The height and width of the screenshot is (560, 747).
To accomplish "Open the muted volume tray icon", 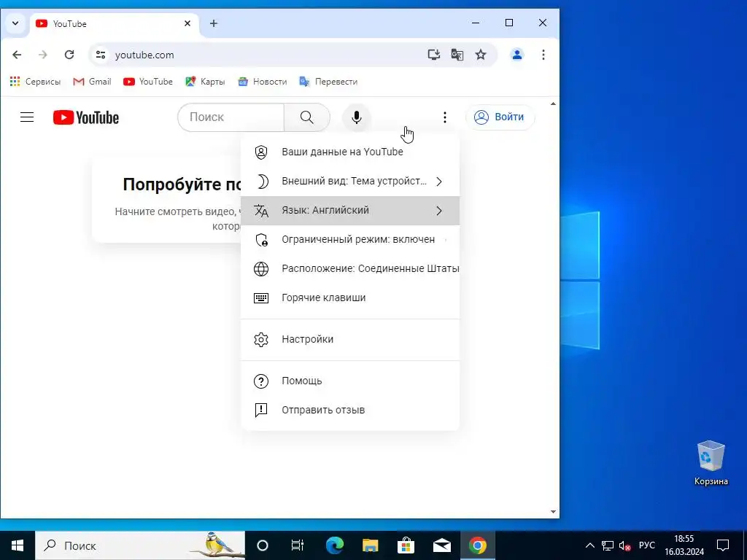I will [x=624, y=545].
